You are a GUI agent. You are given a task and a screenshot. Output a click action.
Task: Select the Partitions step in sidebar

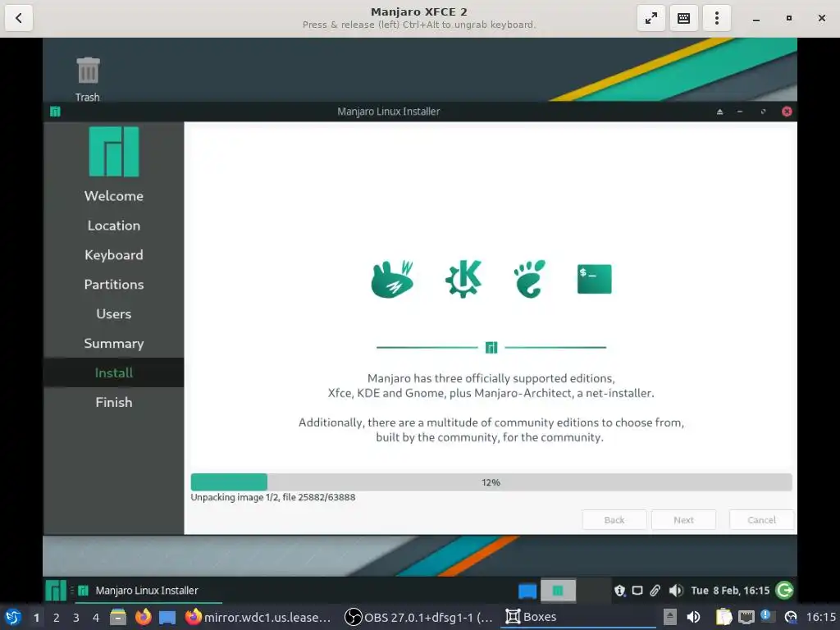pos(113,285)
